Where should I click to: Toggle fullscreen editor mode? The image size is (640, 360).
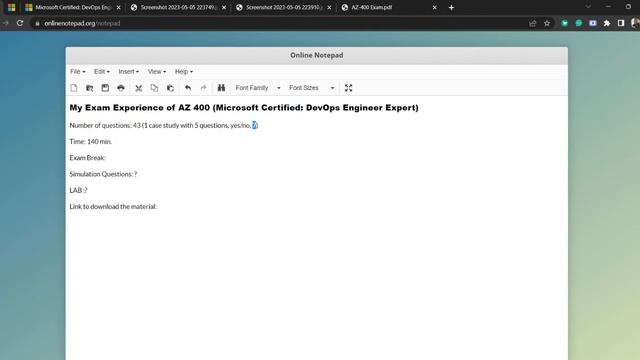348,88
